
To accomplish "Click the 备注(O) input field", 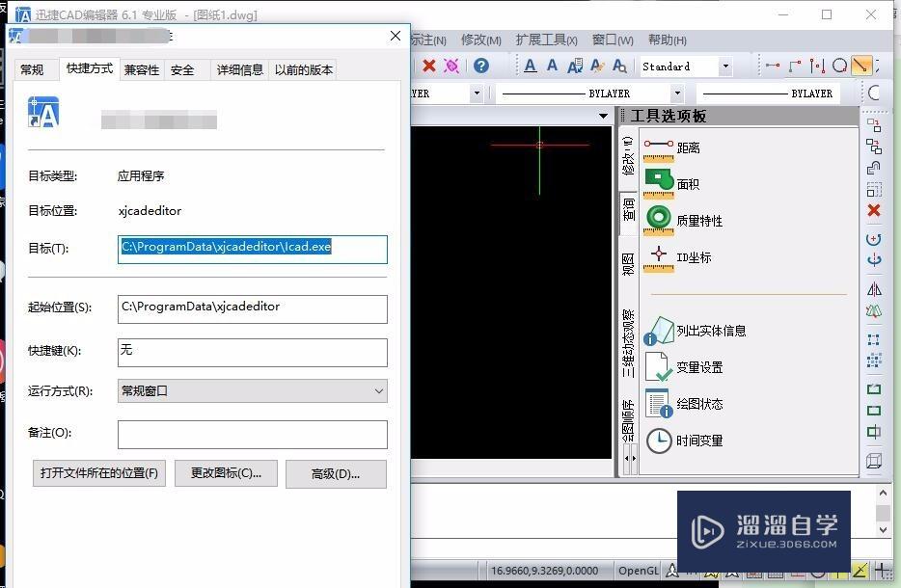I will [x=252, y=434].
